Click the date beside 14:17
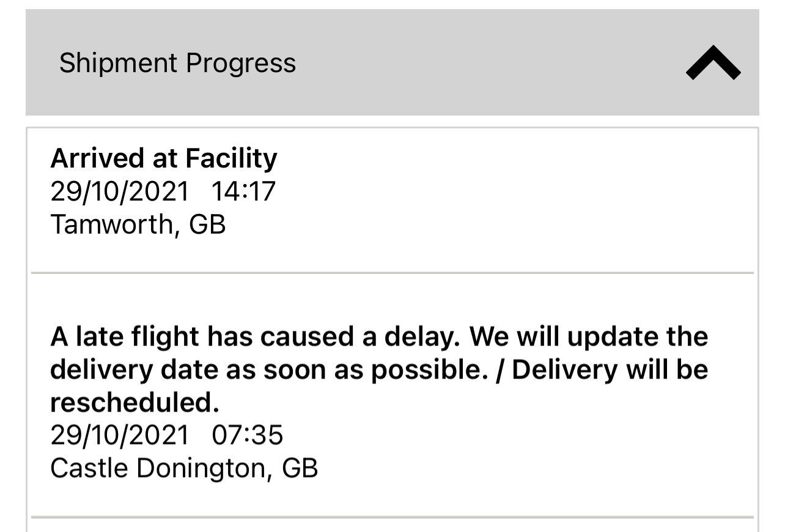The image size is (785, 532). (120, 191)
